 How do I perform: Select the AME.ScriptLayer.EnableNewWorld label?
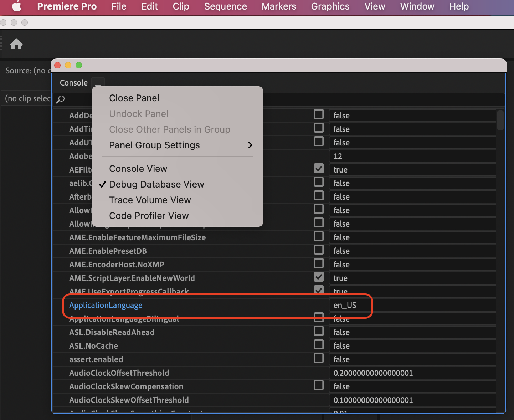pos(132,278)
